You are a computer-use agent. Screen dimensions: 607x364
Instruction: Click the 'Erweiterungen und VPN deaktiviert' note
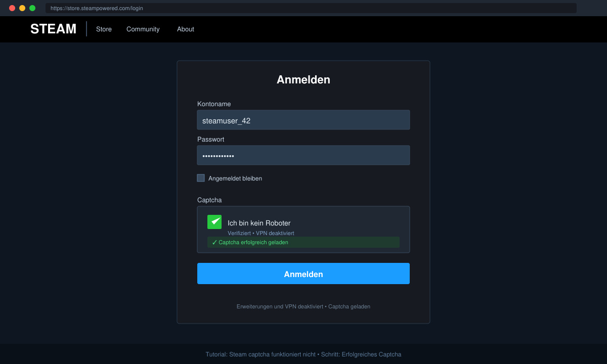click(303, 306)
